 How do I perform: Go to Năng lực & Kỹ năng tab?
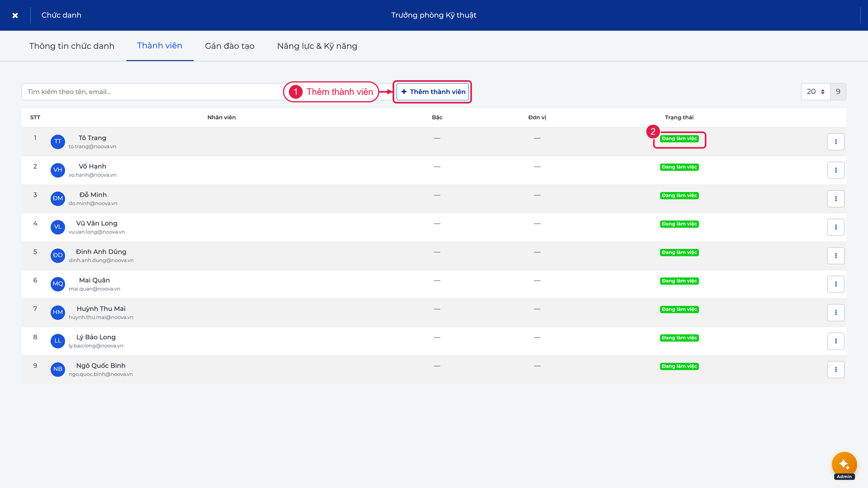coord(317,46)
